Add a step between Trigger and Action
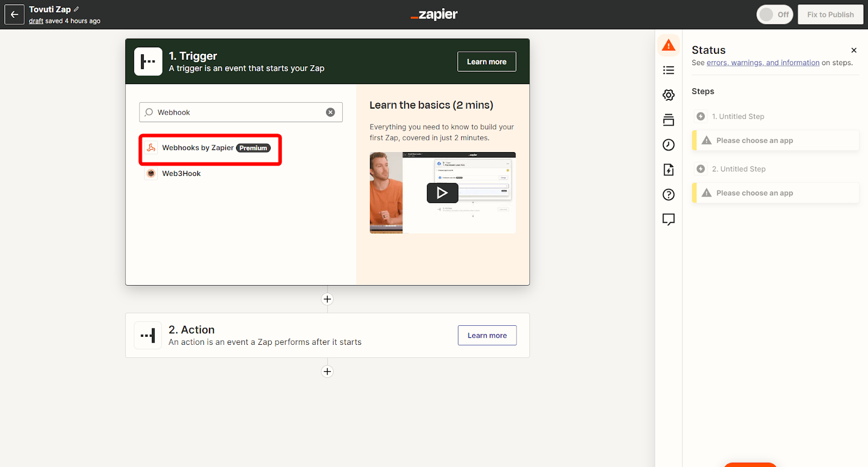This screenshot has width=868, height=467. pos(327,299)
